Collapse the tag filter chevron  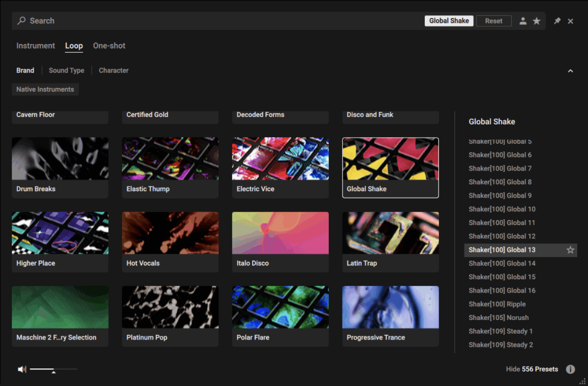(x=570, y=71)
